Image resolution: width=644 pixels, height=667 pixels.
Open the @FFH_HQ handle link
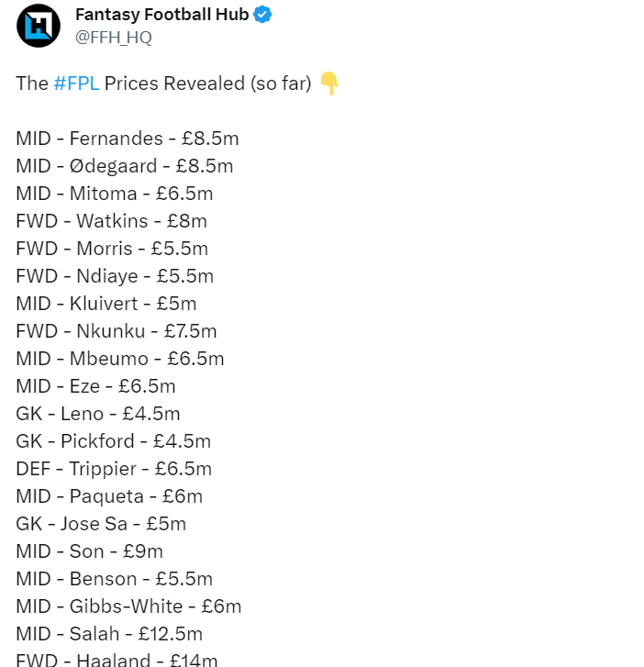pyautogui.click(x=114, y=38)
